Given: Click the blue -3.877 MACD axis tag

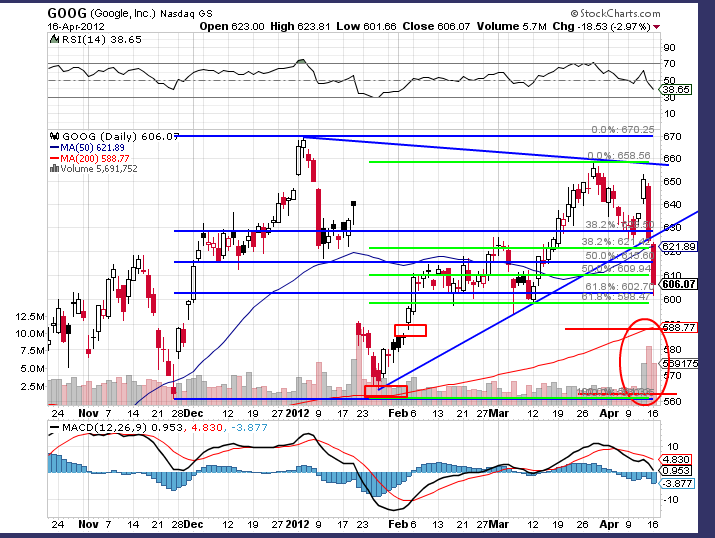Looking at the screenshot, I should (x=677, y=483).
